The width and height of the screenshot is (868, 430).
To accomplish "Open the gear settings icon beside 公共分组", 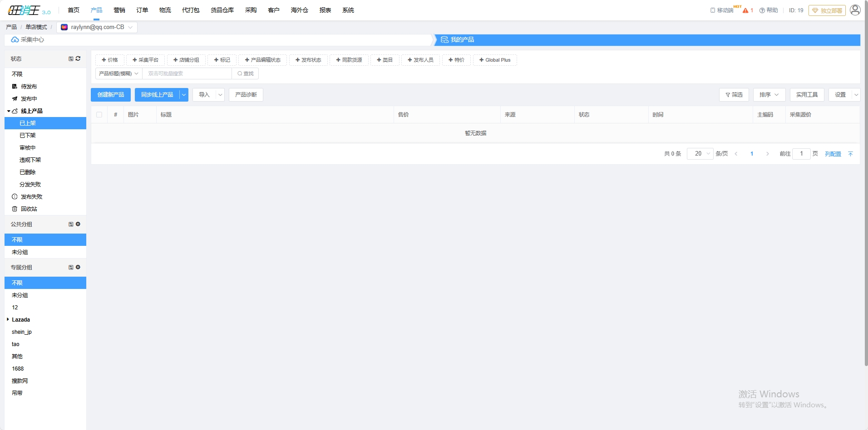I will (x=78, y=224).
